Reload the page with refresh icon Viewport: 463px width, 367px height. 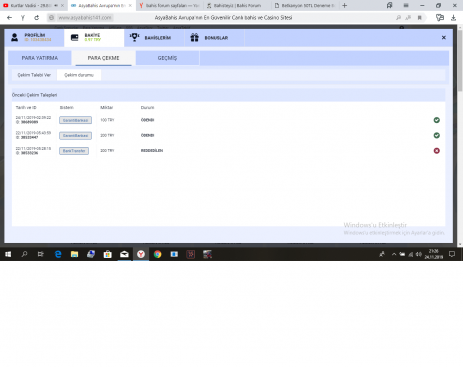36,18
